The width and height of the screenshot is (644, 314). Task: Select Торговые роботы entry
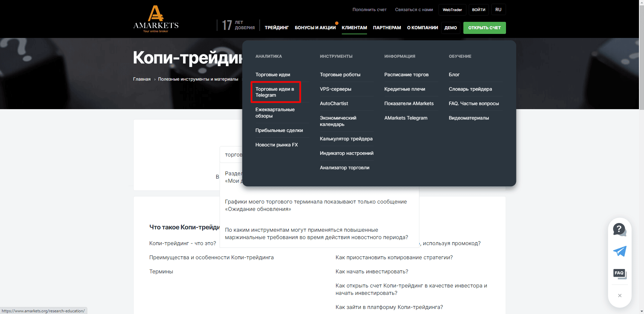click(340, 75)
